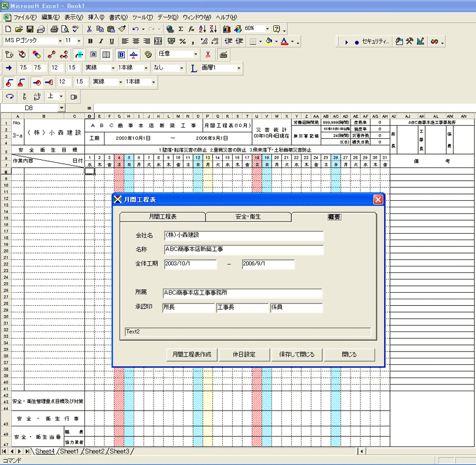Open the ツール(T) menu
This screenshot has width=476, height=465.
point(142,18)
